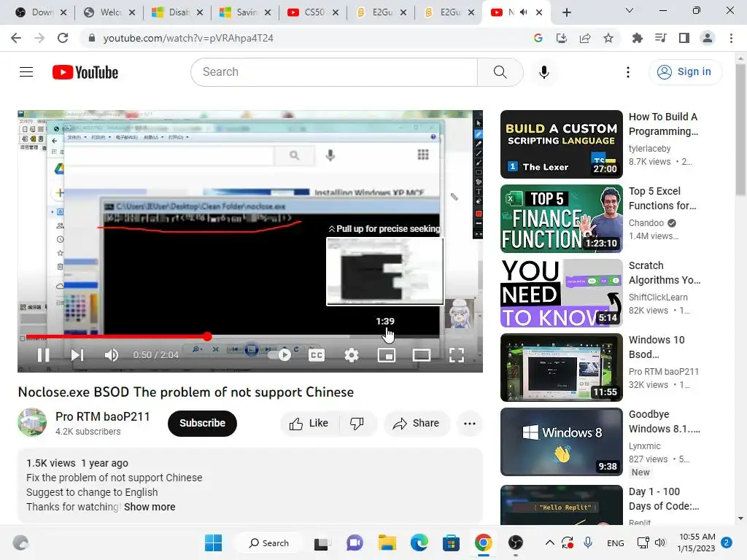Image resolution: width=747 pixels, height=560 pixels.
Task: Bookmark this tab with the star
Action: tap(608, 38)
